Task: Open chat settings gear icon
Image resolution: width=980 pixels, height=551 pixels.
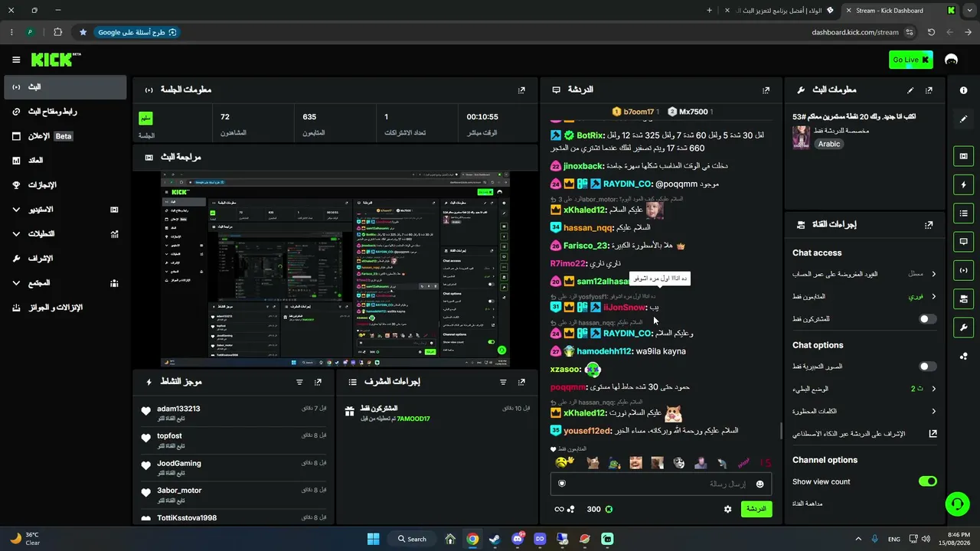Action: click(x=727, y=509)
